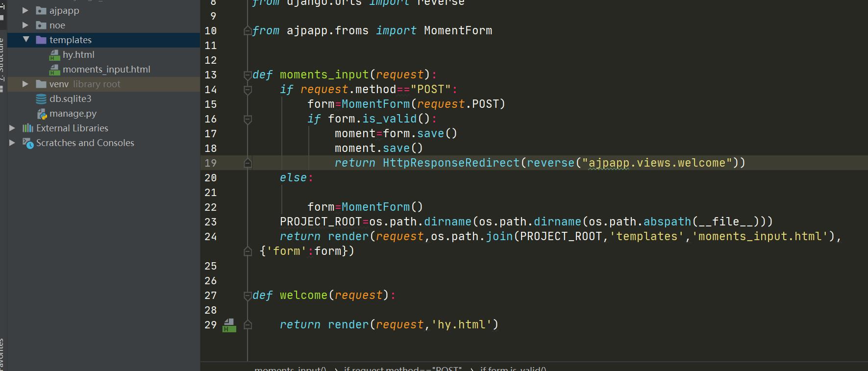The image size is (868, 371).
Task: Click moment.save() on line 18
Action: [x=379, y=148]
